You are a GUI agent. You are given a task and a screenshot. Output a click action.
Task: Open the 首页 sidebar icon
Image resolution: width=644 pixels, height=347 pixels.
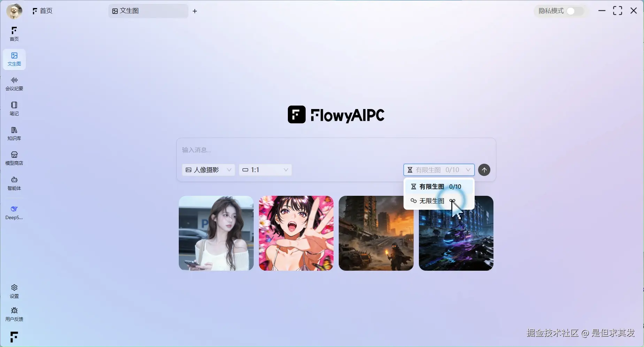tap(14, 34)
